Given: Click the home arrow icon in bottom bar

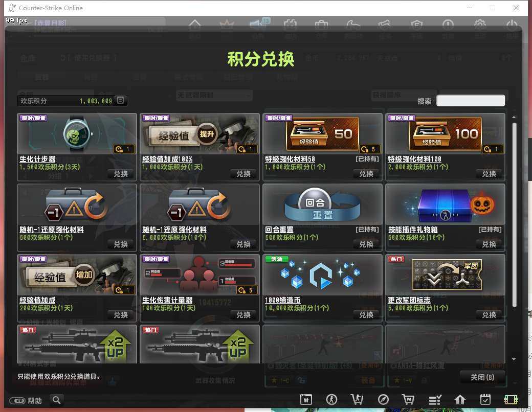Looking at the screenshot, I should (x=460, y=400).
